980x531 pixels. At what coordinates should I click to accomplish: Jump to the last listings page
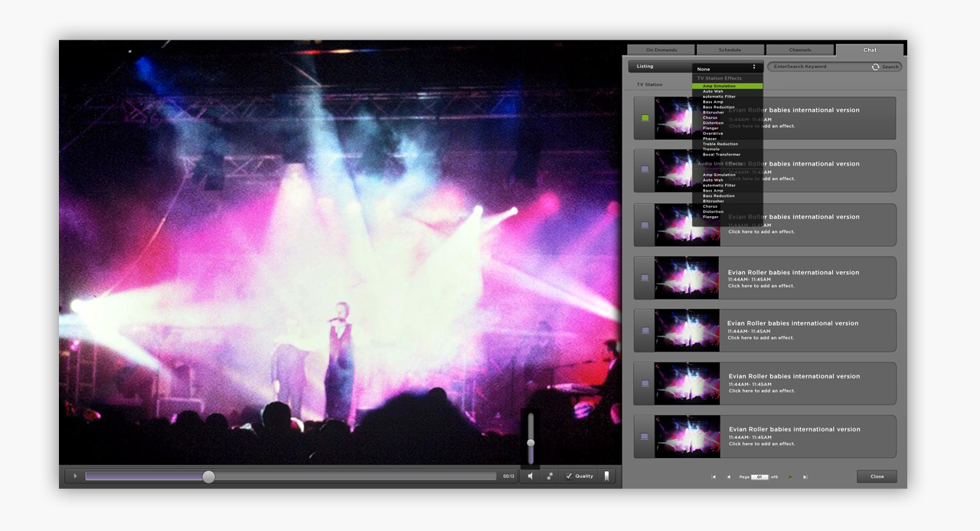(x=805, y=477)
